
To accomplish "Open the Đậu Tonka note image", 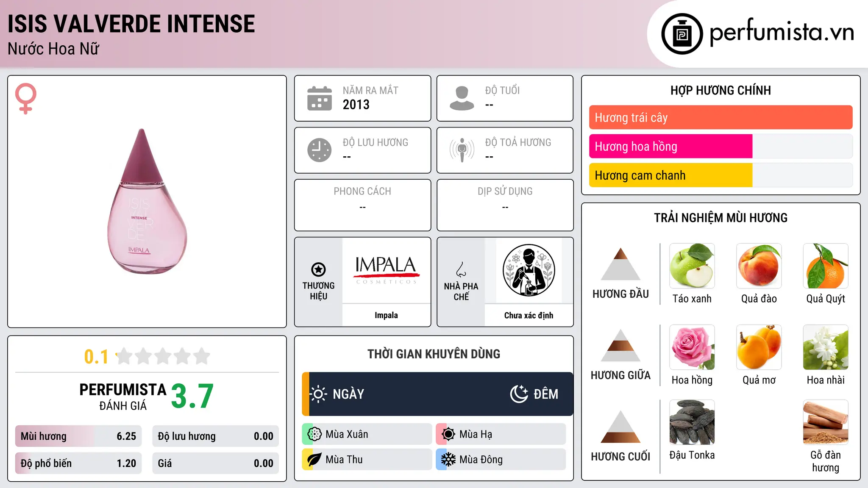I will coord(692,422).
